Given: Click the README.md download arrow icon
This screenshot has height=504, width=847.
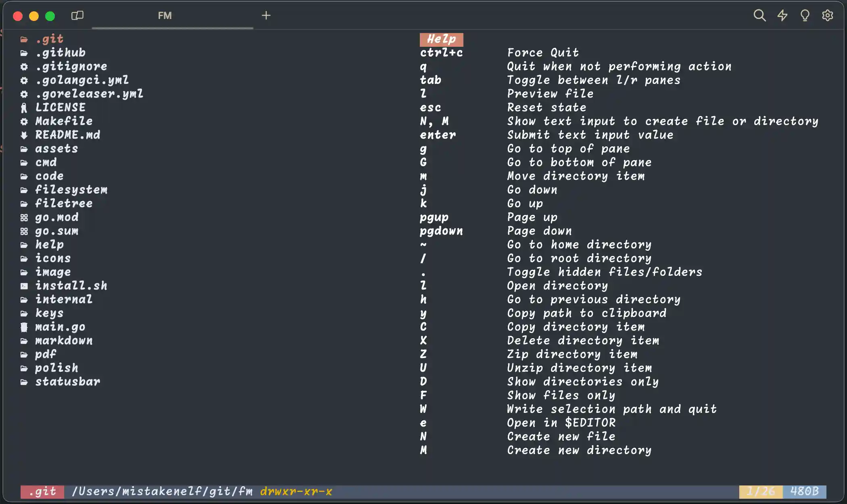Looking at the screenshot, I should click(24, 135).
